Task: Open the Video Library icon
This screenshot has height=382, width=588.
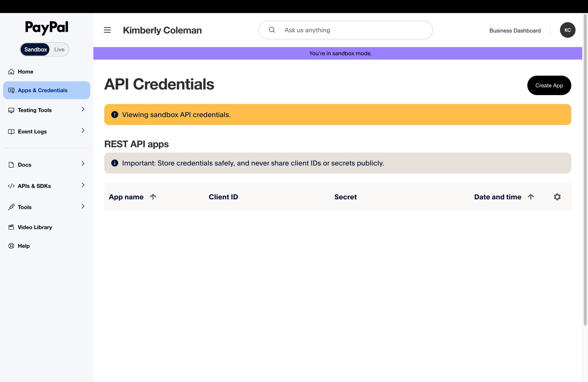Action: pyautogui.click(x=11, y=227)
